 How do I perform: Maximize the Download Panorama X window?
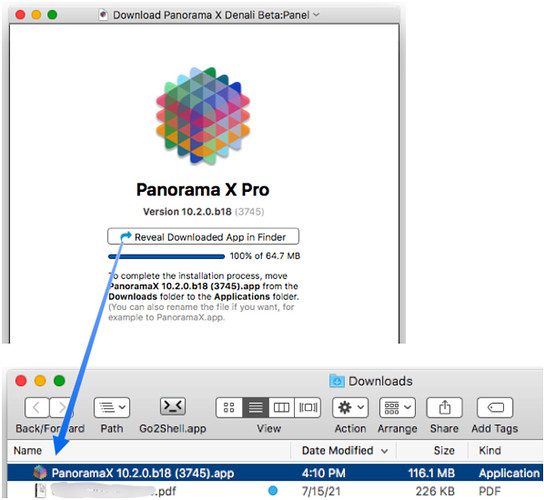(52, 15)
